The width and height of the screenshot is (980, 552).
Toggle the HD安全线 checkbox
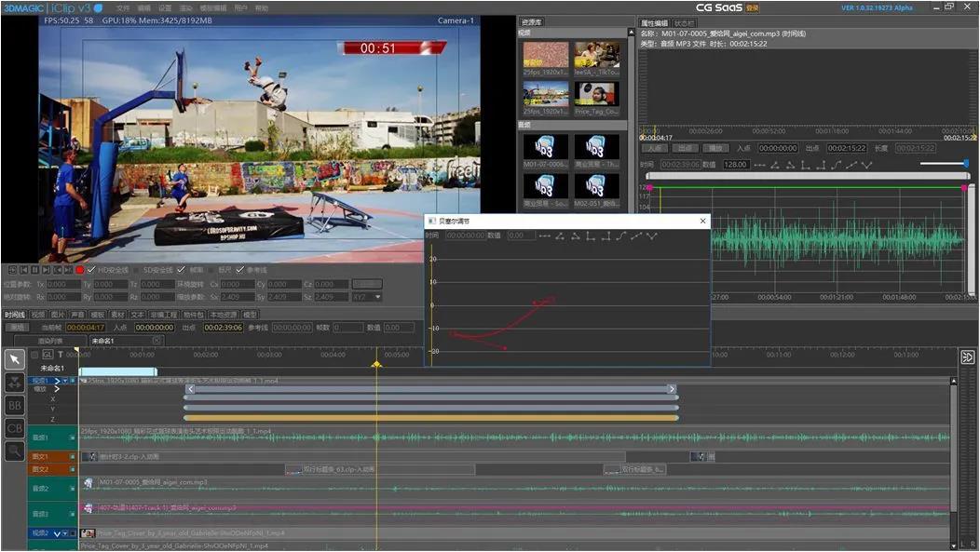tap(91, 270)
